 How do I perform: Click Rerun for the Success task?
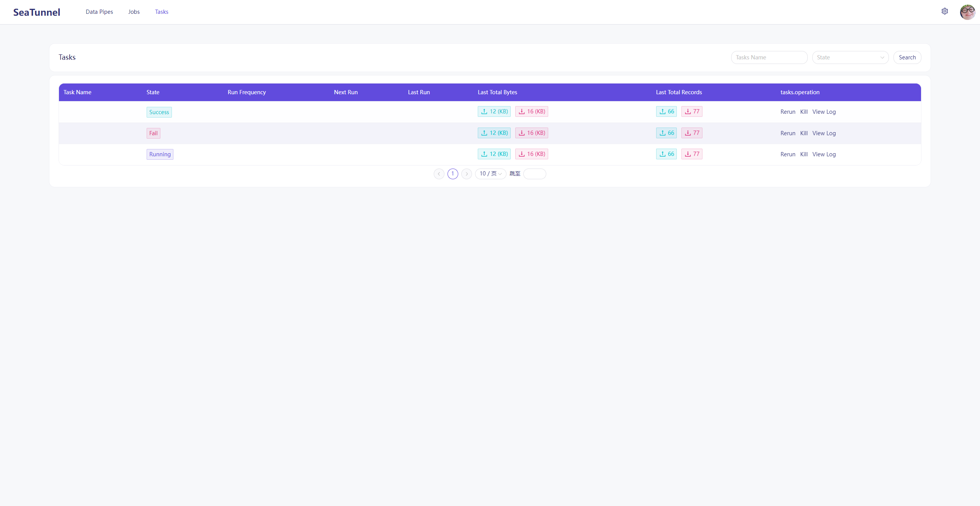click(x=787, y=112)
